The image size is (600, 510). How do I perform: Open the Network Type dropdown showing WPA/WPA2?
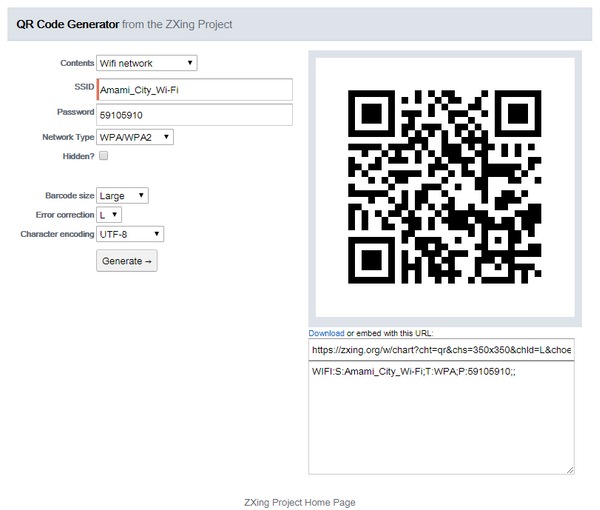pyautogui.click(x=135, y=137)
